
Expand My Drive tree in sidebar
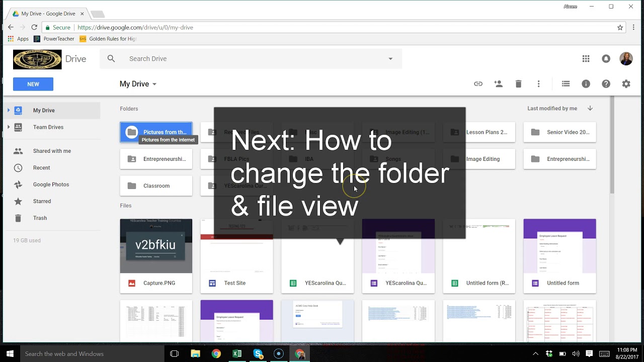(9, 110)
